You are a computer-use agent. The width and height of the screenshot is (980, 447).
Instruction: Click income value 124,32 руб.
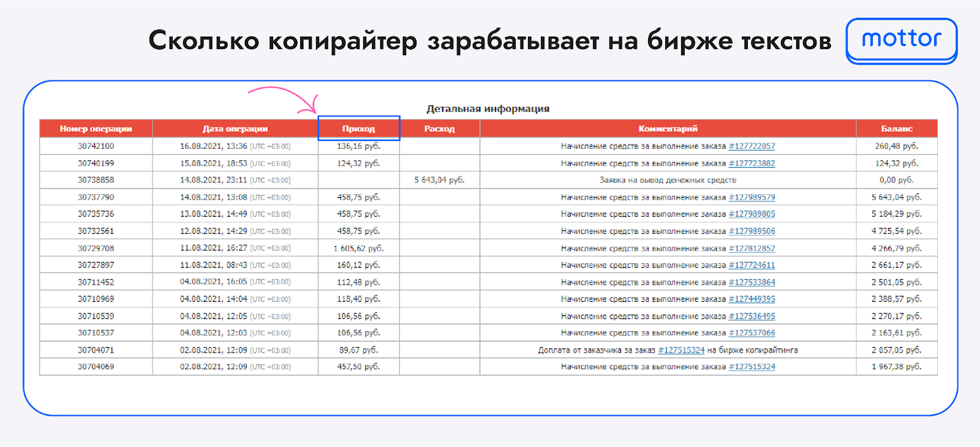pos(358,163)
